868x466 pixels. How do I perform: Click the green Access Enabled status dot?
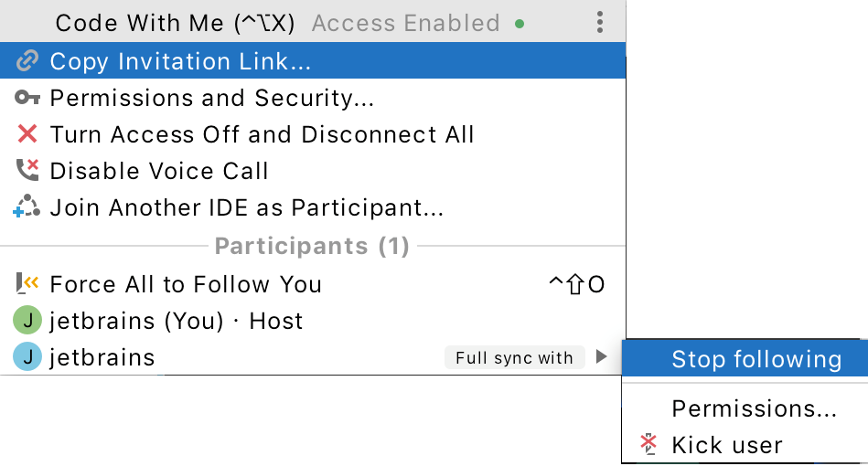point(520,24)
